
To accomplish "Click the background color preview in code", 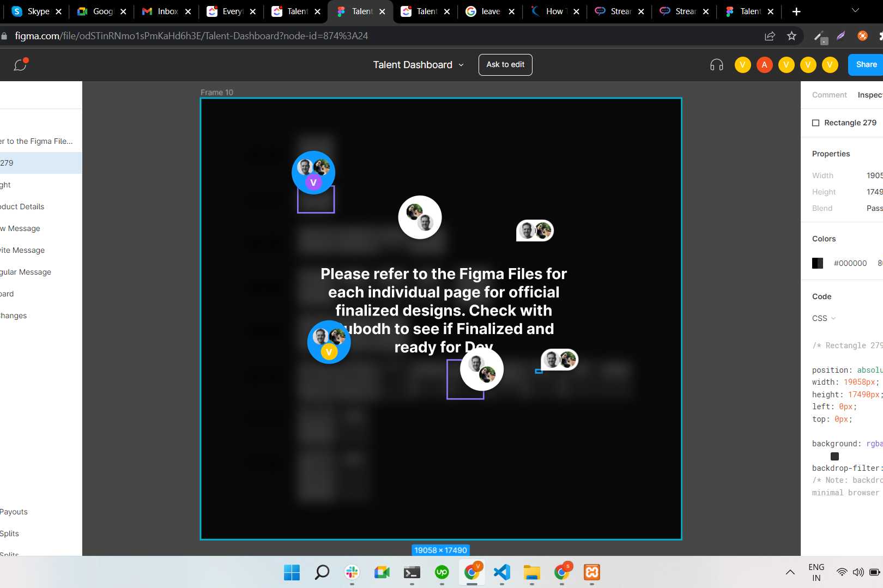I will coord(834,456).
